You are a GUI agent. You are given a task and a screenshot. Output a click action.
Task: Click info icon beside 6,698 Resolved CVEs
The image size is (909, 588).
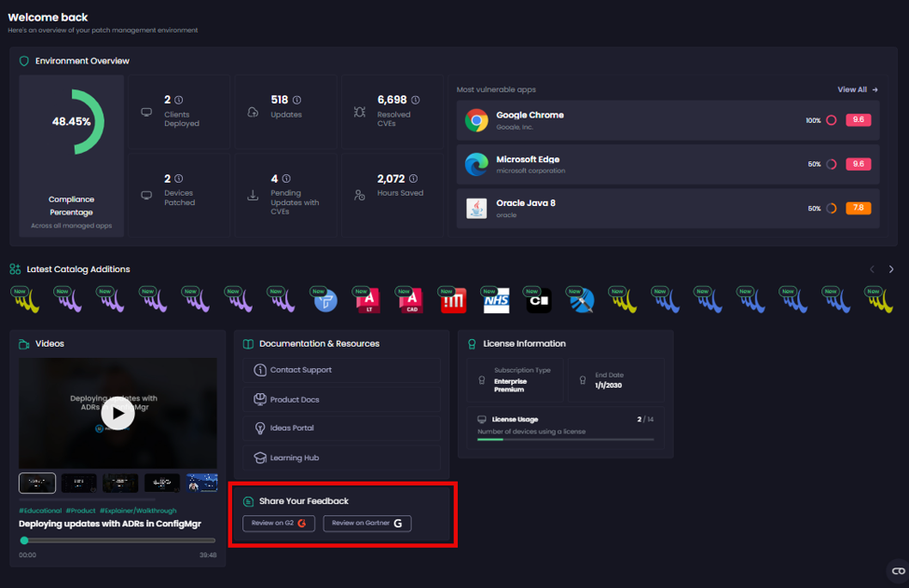tap(415, 100)
